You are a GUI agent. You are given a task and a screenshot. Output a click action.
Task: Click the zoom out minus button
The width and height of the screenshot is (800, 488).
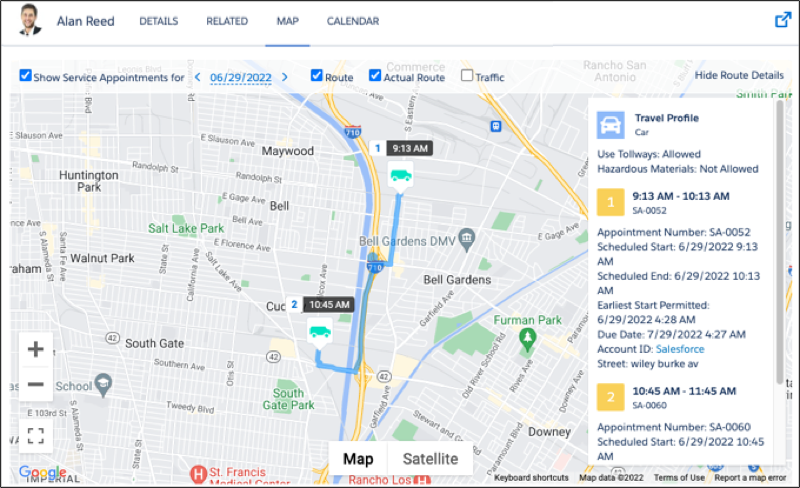click(35, 384)
